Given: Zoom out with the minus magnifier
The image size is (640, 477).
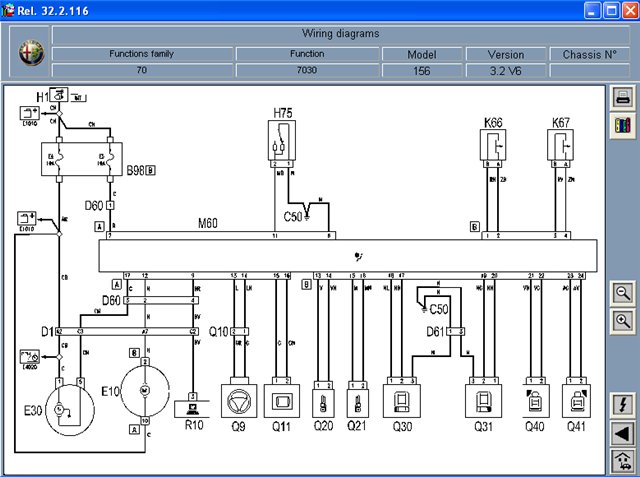Looking at the screenshot, I should click(622, 293).
